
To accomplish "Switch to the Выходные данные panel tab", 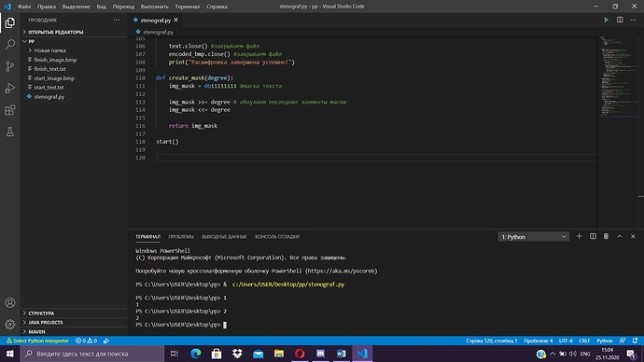I will point(224,237).
